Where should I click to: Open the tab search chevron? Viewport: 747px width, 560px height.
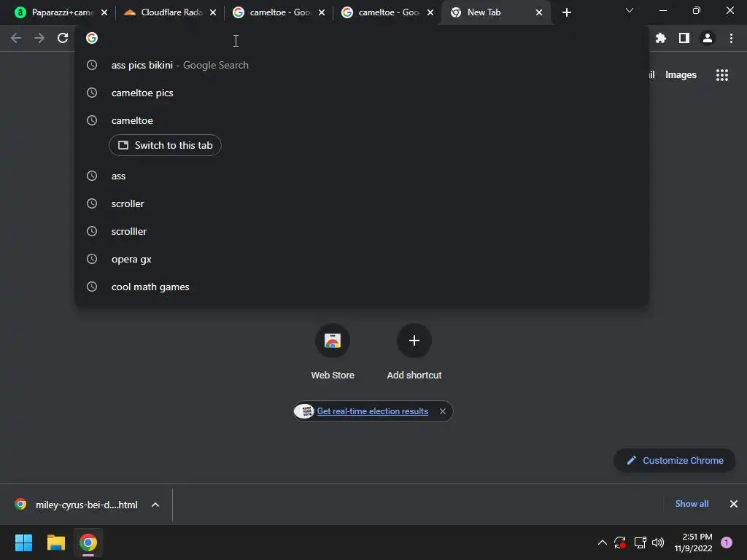click(630, 10)
